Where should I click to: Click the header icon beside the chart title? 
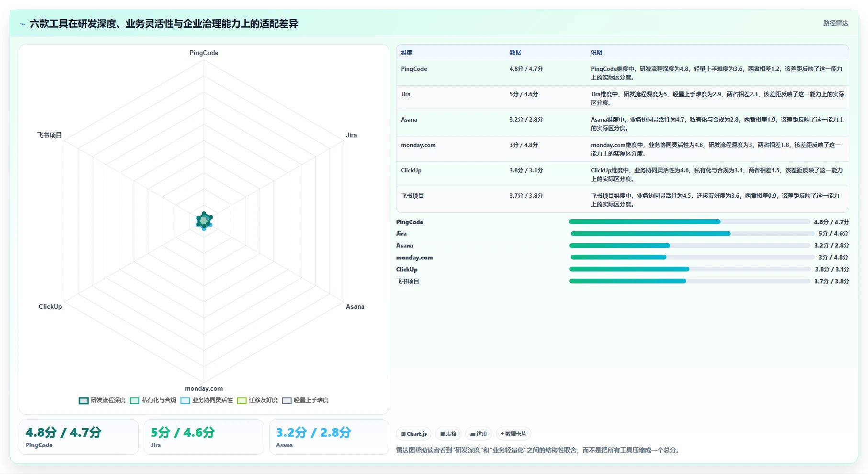(23, 24)
